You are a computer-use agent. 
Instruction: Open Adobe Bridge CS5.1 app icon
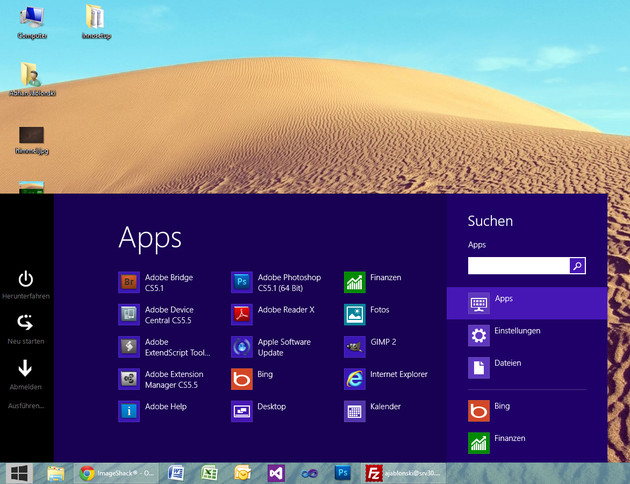(x=129, y=282)
